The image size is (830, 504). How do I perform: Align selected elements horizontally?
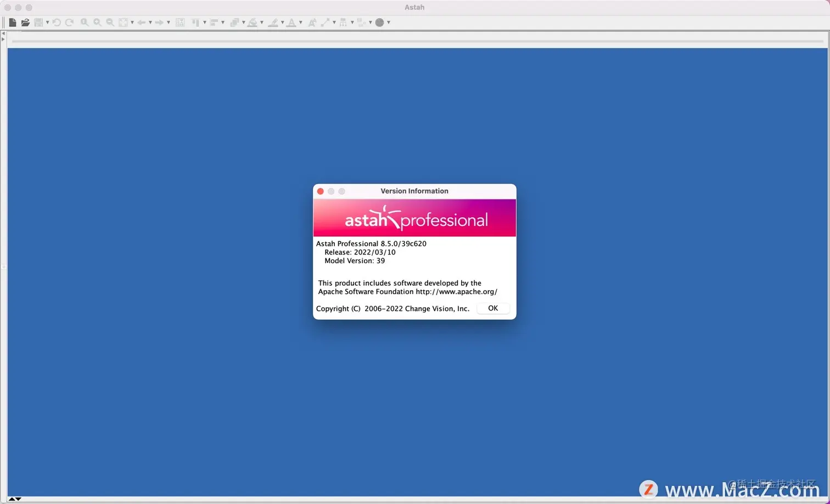214,22
